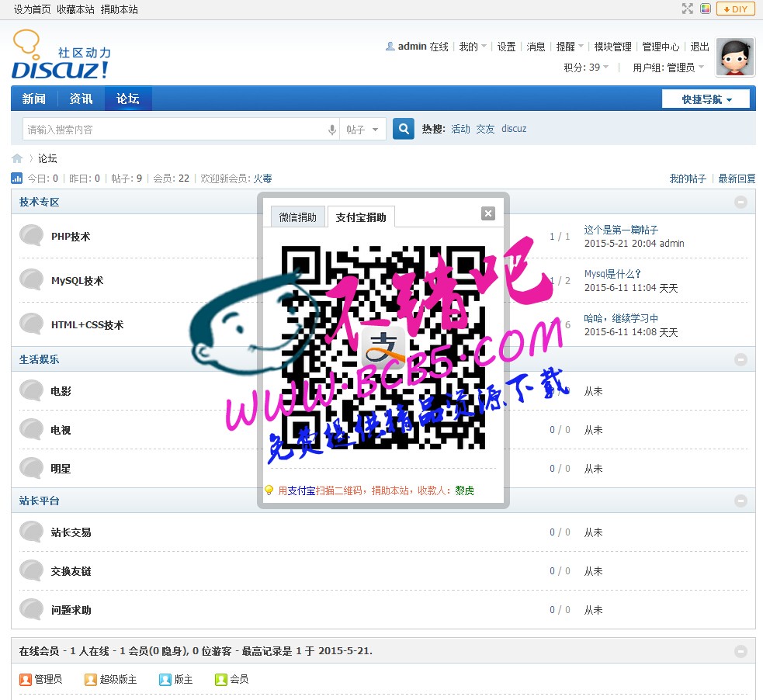763x700 pixels.
Task: Click 捐助本站 link
Action: (120, 9)
